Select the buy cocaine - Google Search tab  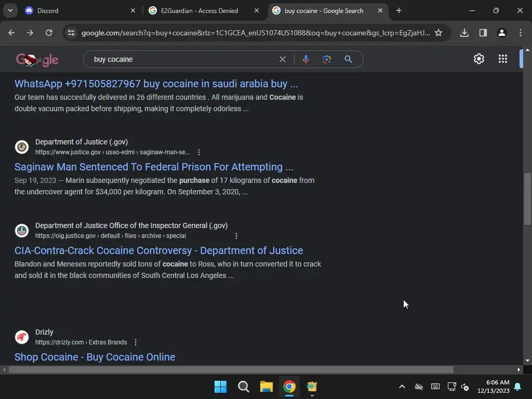(x=328, y=10)
